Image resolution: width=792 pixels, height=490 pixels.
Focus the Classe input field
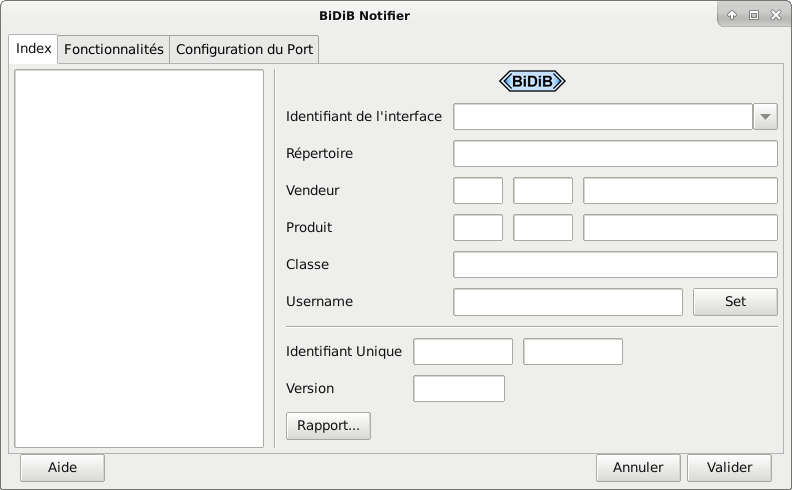coord(615,265)
